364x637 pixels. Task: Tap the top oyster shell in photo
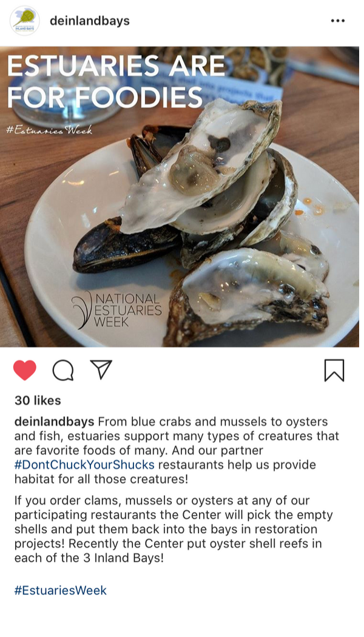(201, 164)
